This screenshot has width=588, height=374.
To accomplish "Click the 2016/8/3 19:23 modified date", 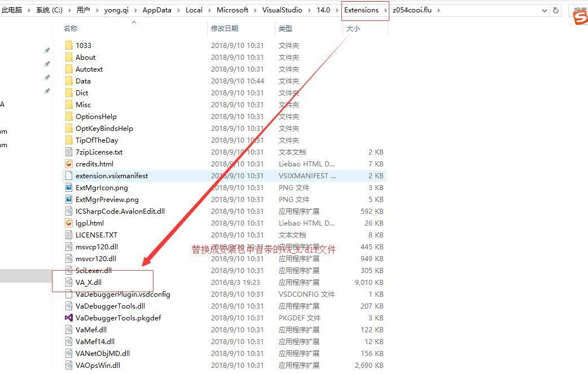I will click(x=235, y=283).
